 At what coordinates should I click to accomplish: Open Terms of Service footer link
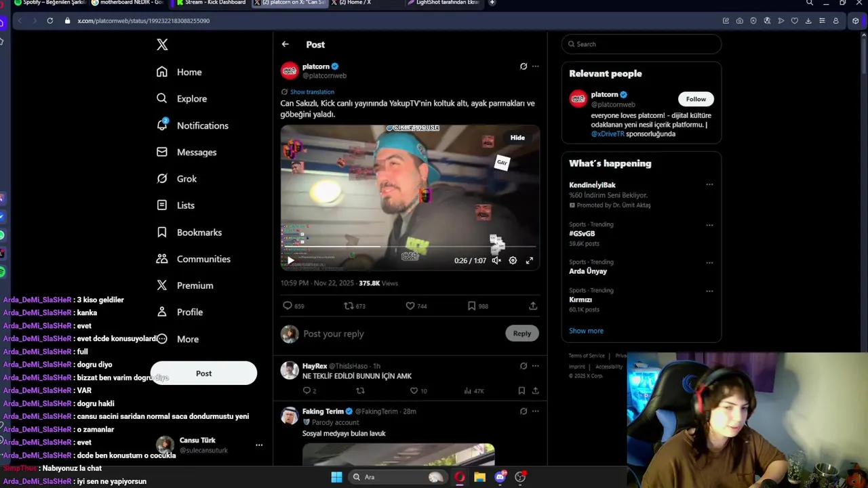[587, 356]
